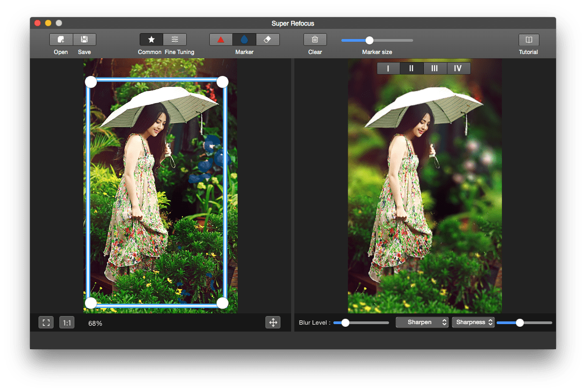
Task: Select blur strength tab I
Action: 388,68
